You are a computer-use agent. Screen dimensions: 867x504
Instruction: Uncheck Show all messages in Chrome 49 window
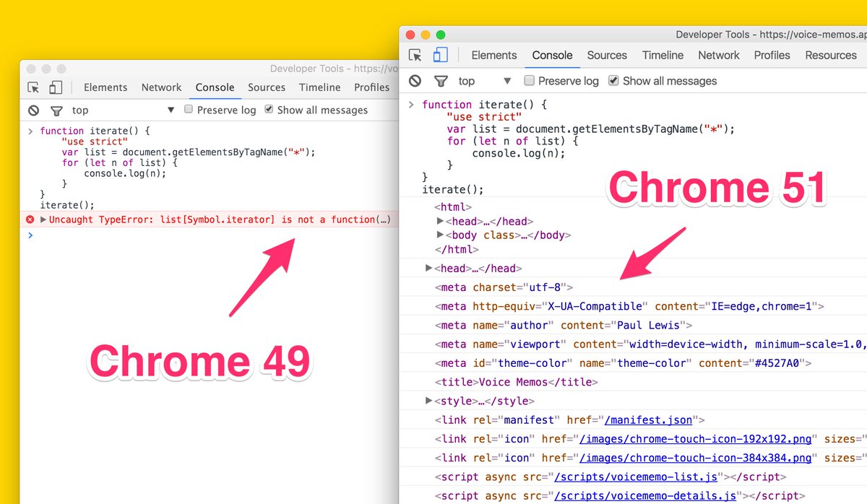(269, 109)
